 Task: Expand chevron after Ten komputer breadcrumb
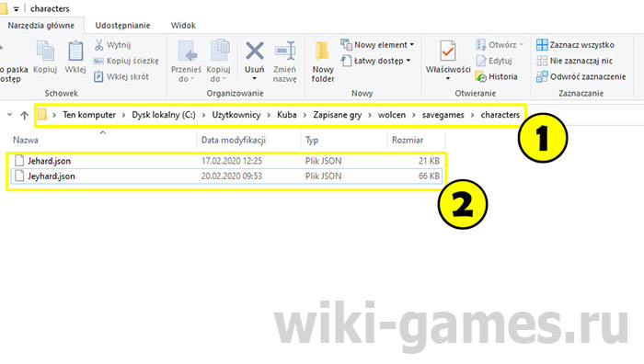pyautogui.click(x=123, y=115)
